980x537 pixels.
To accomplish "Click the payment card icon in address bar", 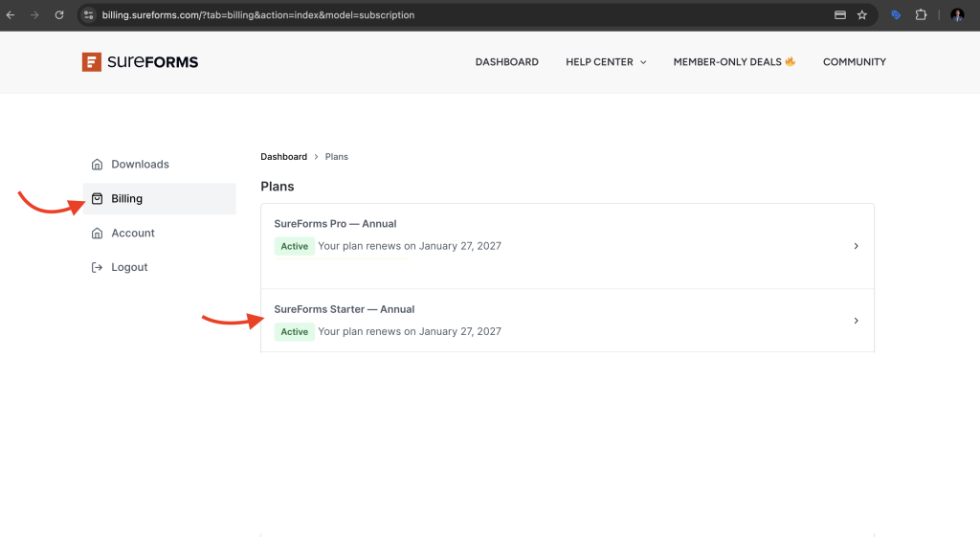I will point(840,15).
